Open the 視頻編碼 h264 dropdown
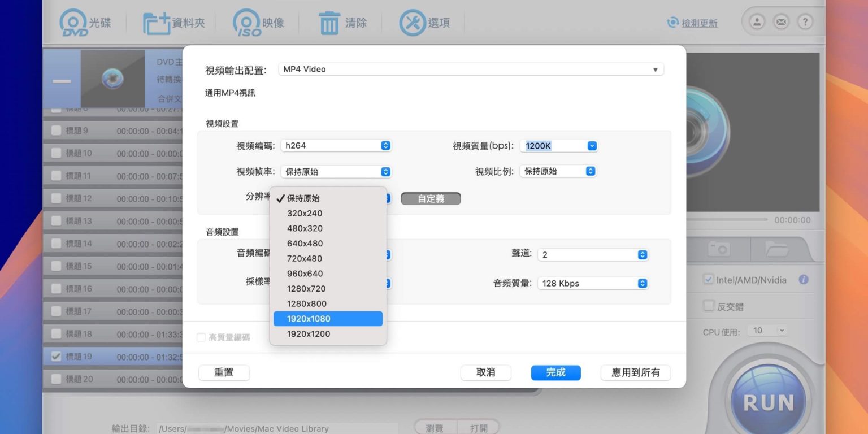Viewport: 868px width, 434px height. coord(336,146)
